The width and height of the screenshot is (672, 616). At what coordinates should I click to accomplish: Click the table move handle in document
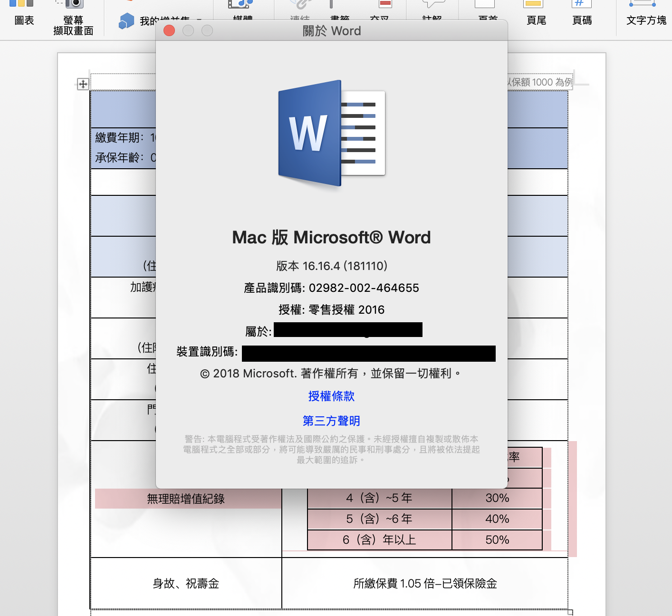pos(83,84)
